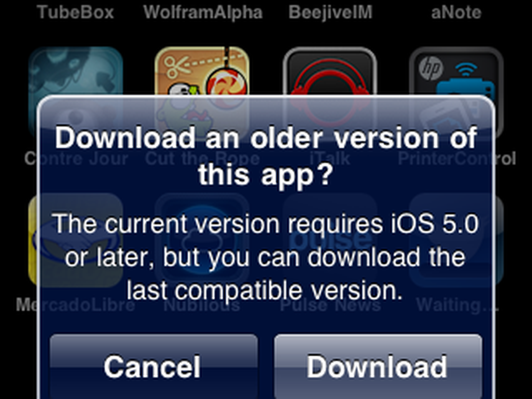Launch the Pulse News app icon
The width and height of the screenshot is (532, 399).
point(330,240)
